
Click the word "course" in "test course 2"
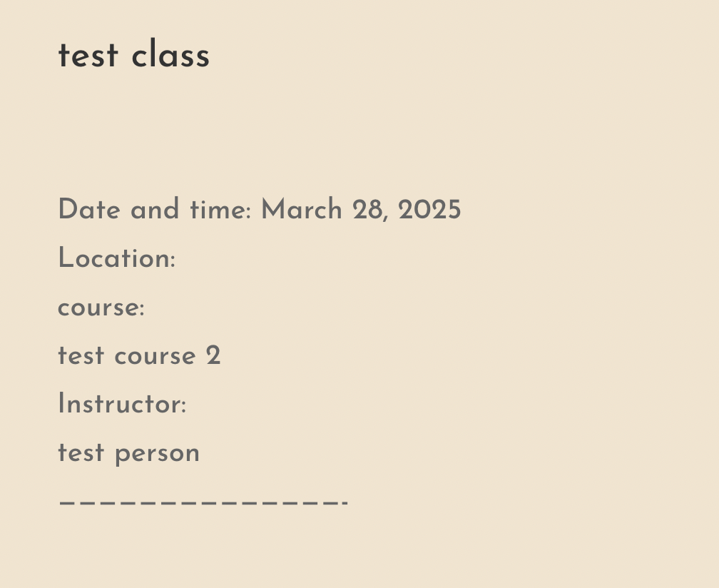click(155, 357)
